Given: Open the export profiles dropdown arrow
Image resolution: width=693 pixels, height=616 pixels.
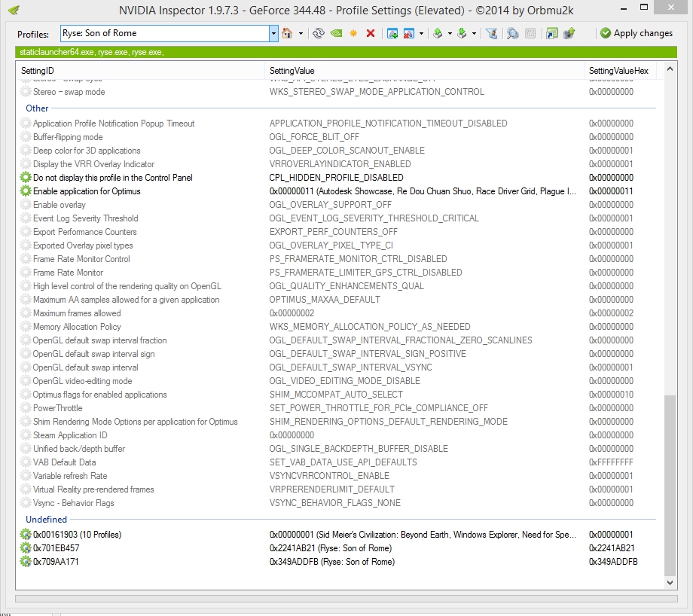Looking at the screenshot, I should tap(450, 34).
